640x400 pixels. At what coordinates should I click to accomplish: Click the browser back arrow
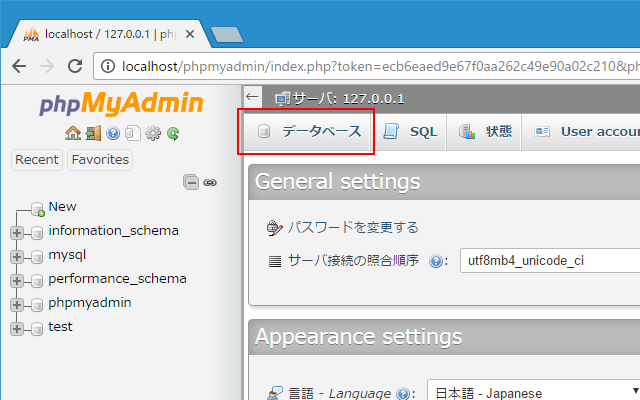(19, 66)
